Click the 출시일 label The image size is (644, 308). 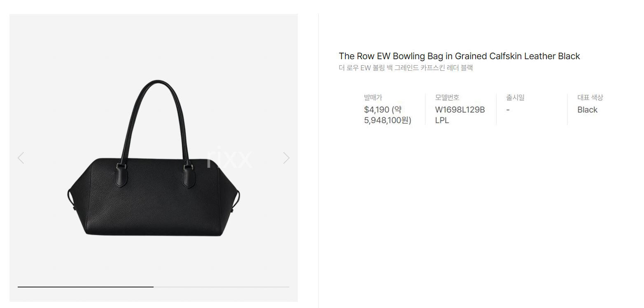[515, 97]
